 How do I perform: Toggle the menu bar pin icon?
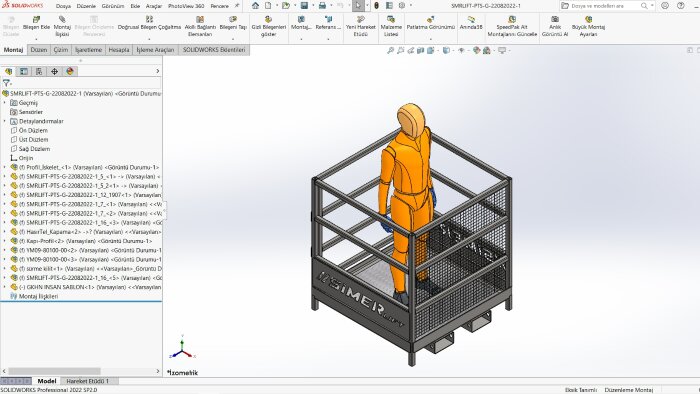tap(237, 6)
